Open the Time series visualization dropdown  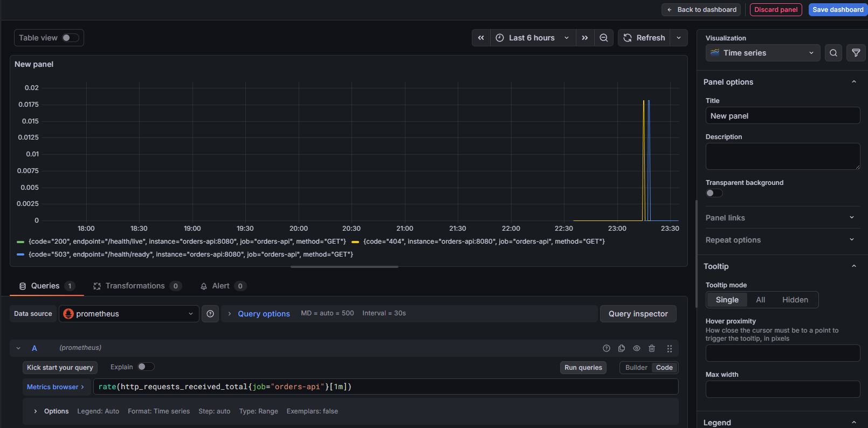(x=762, y=53)
